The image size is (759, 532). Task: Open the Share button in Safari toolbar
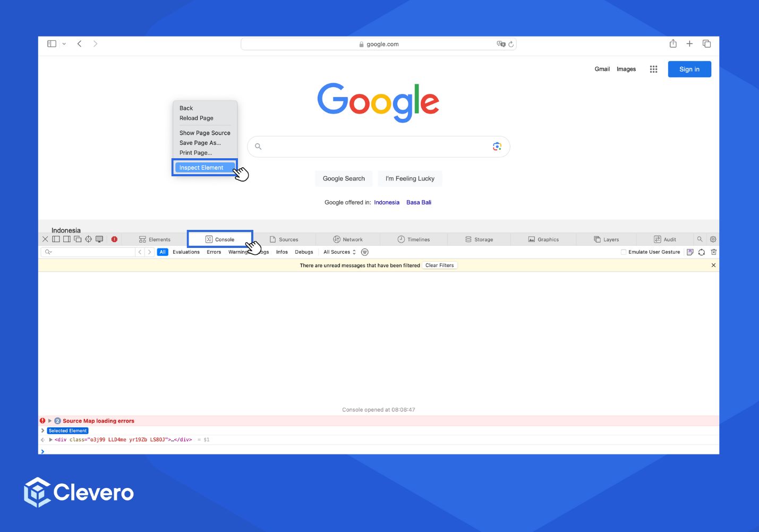point(673,44)
